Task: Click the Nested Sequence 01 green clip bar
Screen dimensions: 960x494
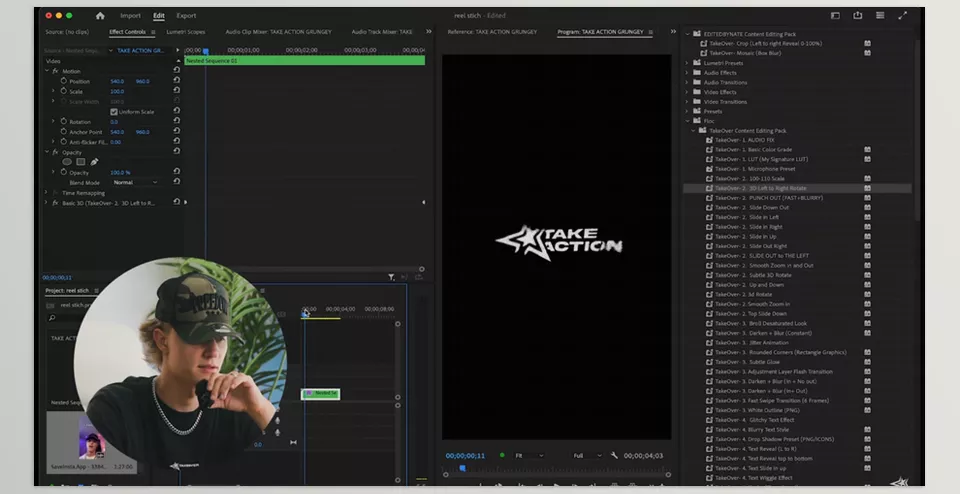Action: coord(305,61)
